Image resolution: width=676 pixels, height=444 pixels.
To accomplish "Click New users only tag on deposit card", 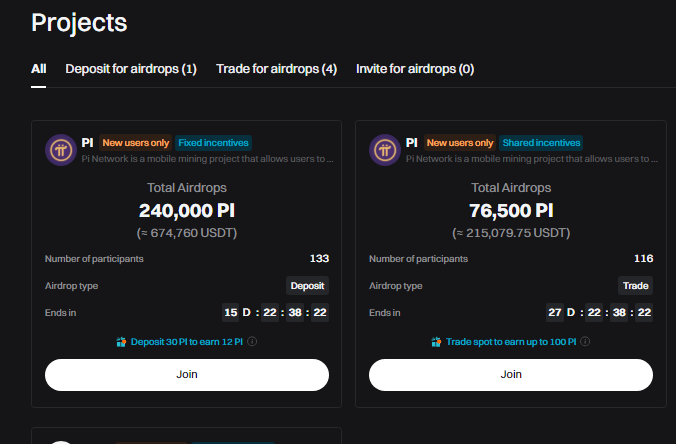I will click(136, 143).
